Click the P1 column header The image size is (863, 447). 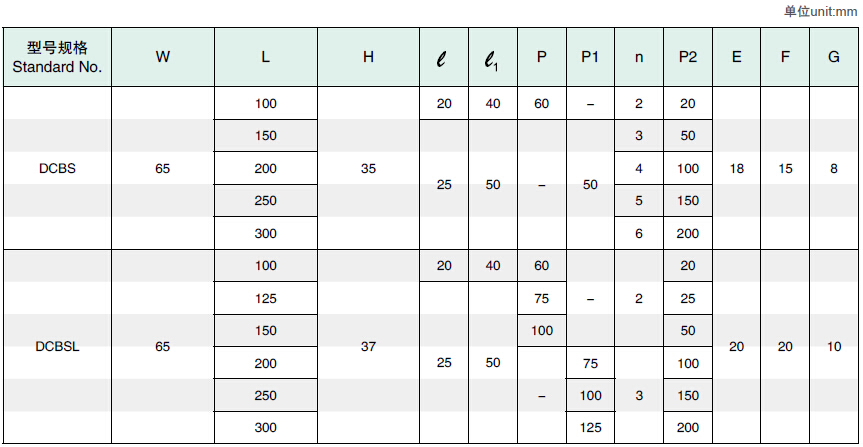(590, 57)
